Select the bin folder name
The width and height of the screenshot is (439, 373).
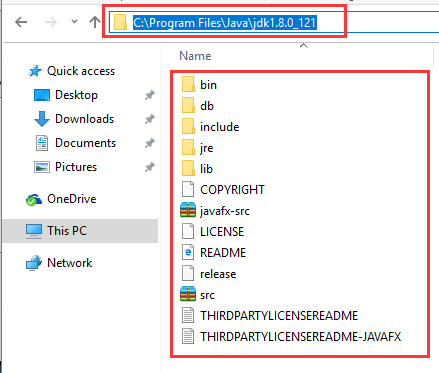[208, 85]
